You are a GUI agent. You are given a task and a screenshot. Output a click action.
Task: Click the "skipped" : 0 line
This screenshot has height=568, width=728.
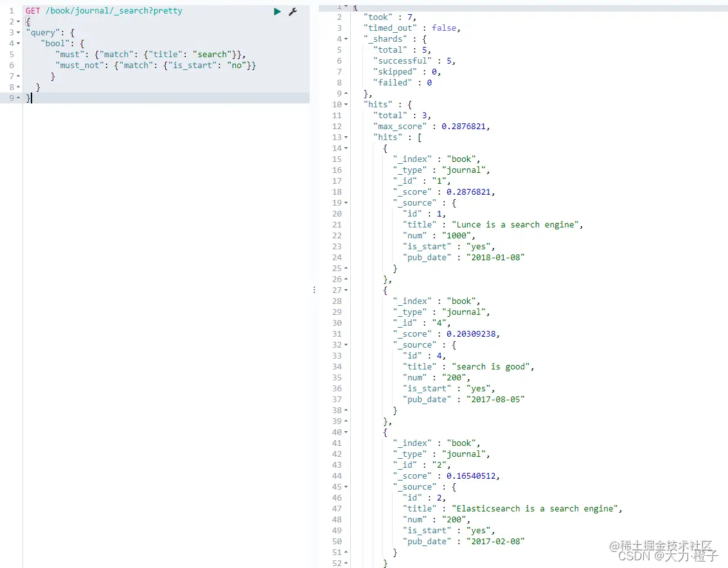pos(407,72)
